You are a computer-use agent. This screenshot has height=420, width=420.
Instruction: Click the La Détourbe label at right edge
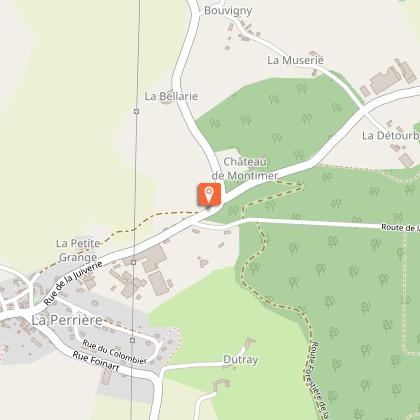[x=391, y=136]
